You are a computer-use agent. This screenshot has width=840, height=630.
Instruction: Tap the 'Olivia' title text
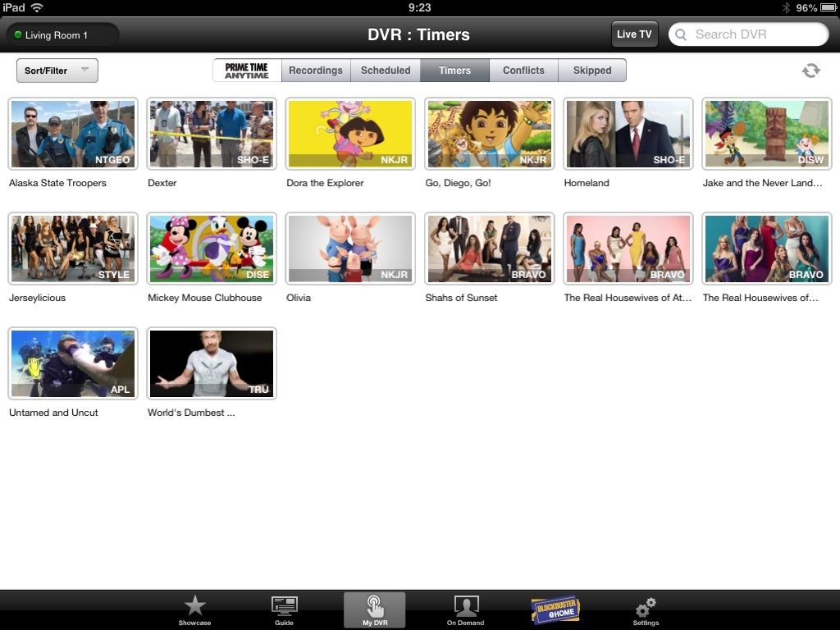[x=299, y=298]
